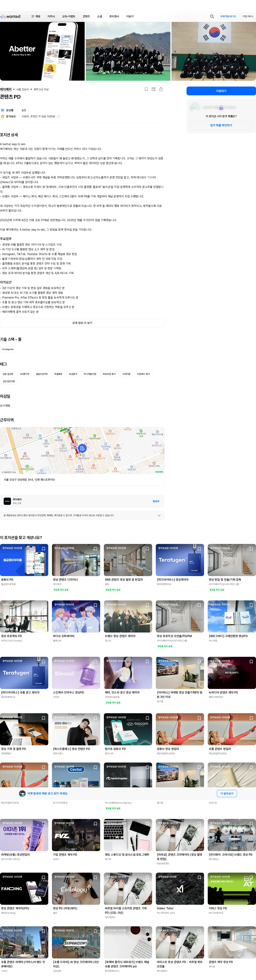Open the 스킨케어 인하우스 영상PD card image
The image size is (256, 980).
point(76,673)
